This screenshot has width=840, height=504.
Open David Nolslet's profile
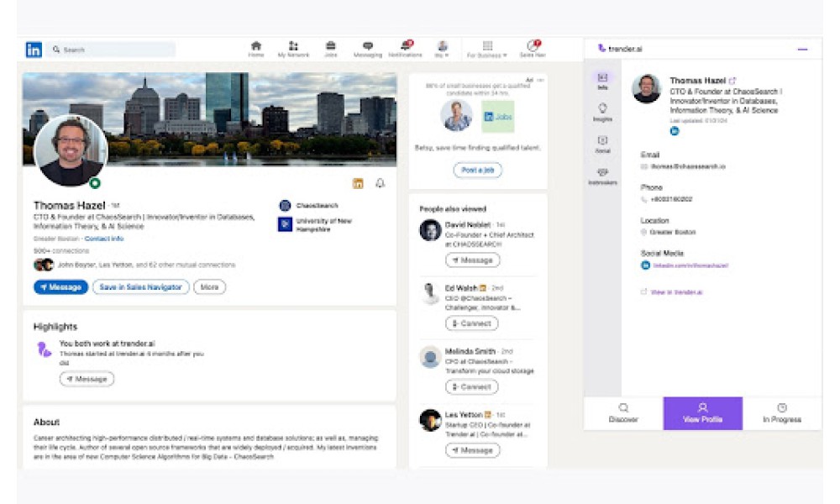(x=468, y=225)
